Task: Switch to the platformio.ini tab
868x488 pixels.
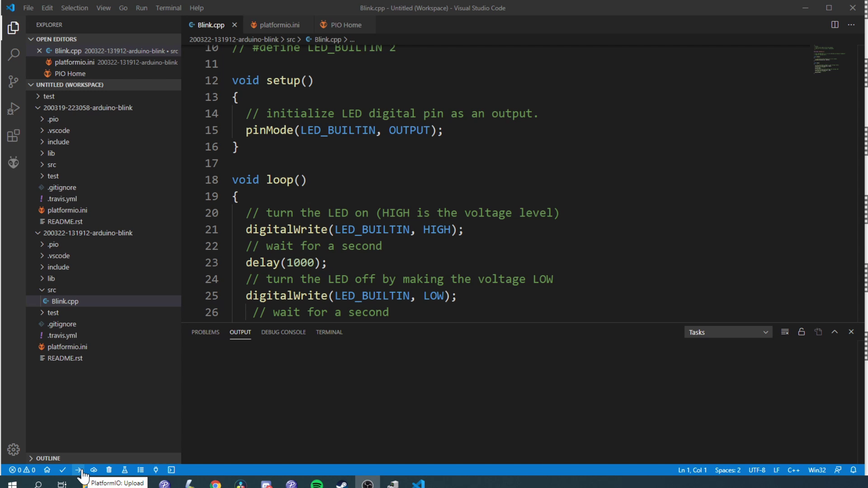Action: coord(279,25)
